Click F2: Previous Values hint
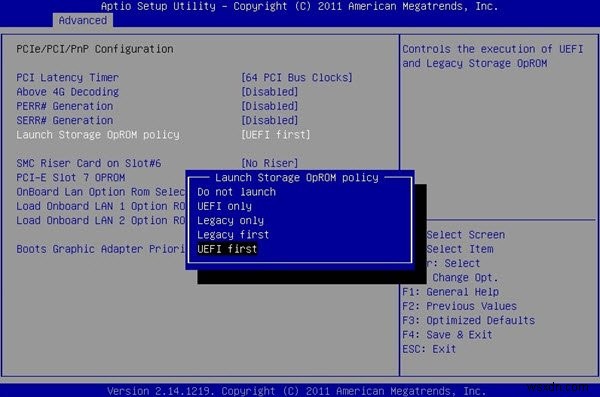 pos(459,306)
